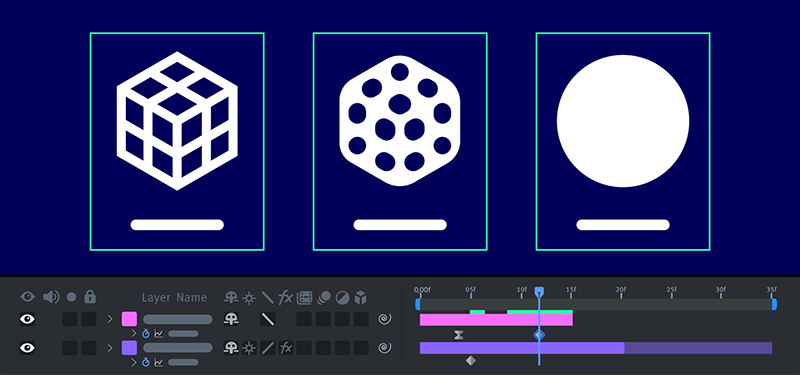
Task: Open graph editor icon under the pink layer
Action: [x=159, y=334]
